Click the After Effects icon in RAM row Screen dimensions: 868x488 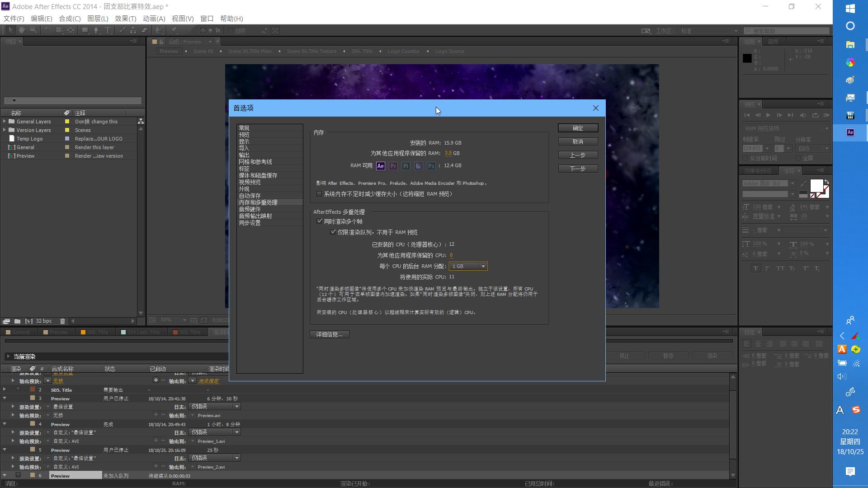click(x=381, y=166)
